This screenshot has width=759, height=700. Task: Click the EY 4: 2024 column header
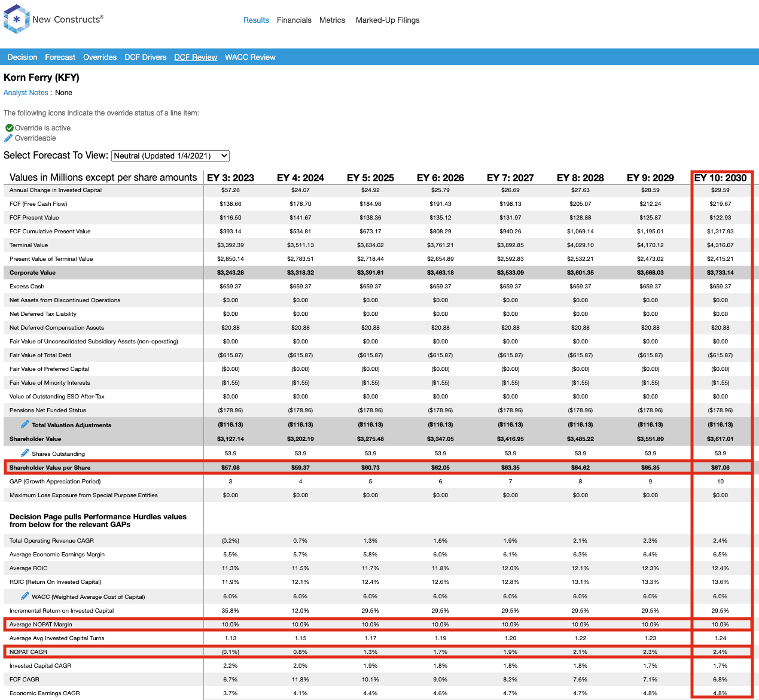[300, 178]
